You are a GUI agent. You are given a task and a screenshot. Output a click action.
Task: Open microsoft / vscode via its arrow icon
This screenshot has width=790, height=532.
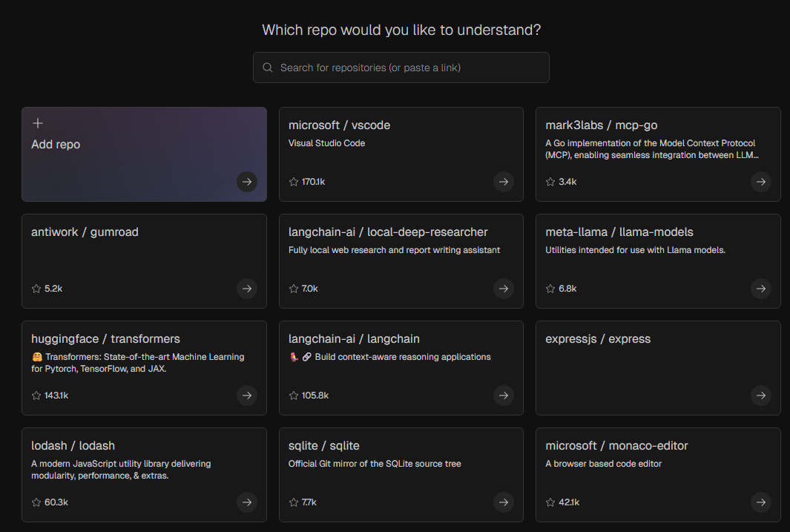pyautogui.click(x=504, y=182)
